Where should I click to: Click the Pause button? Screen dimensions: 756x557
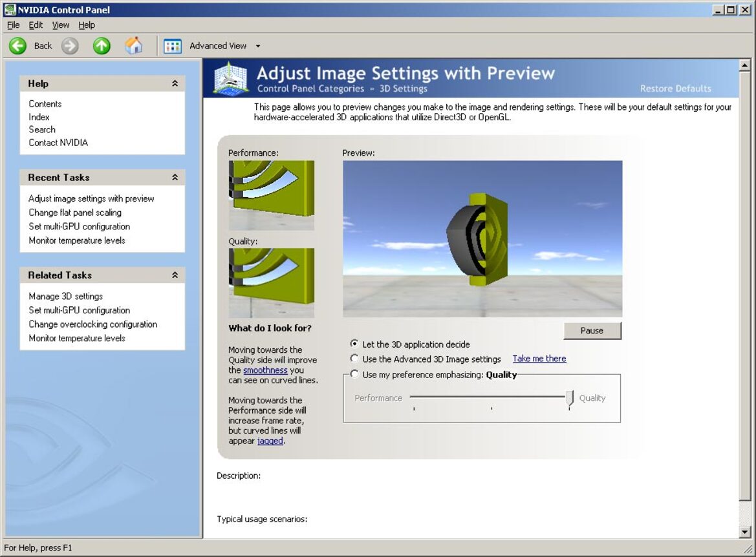pyautogui.click(x=592, y=331)
